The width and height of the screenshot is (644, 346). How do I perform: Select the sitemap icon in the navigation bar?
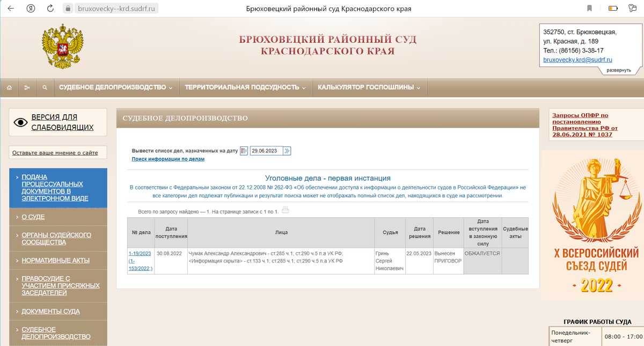[x=27, y=87]
